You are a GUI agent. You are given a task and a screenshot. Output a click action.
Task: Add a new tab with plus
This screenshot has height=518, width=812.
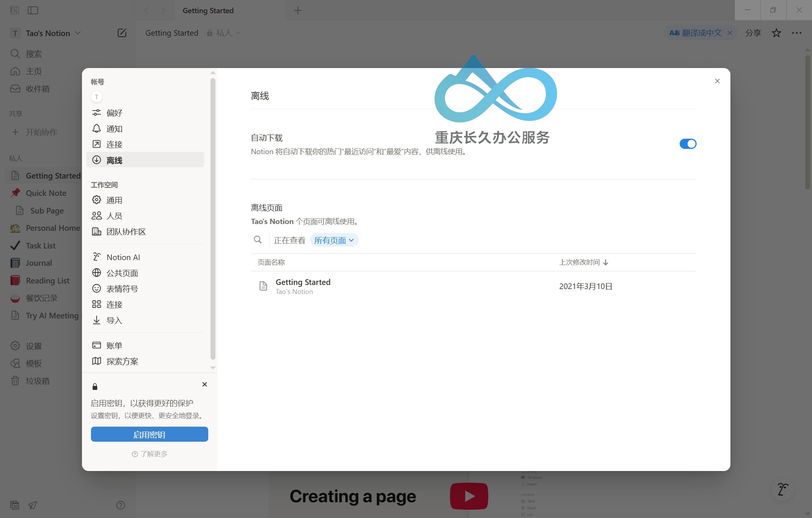click(298, 10)
